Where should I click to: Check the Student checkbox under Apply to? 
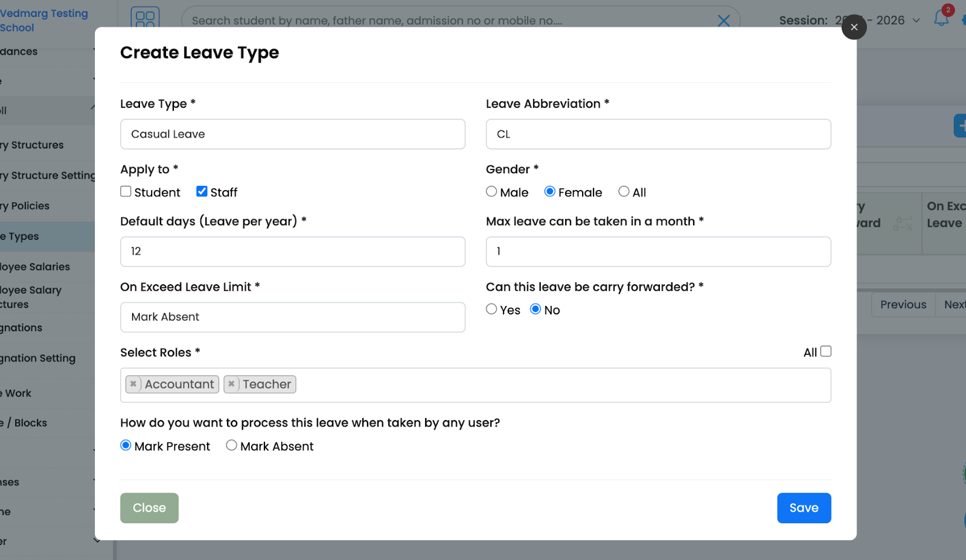pyautogui.click(x=126, y=191)
